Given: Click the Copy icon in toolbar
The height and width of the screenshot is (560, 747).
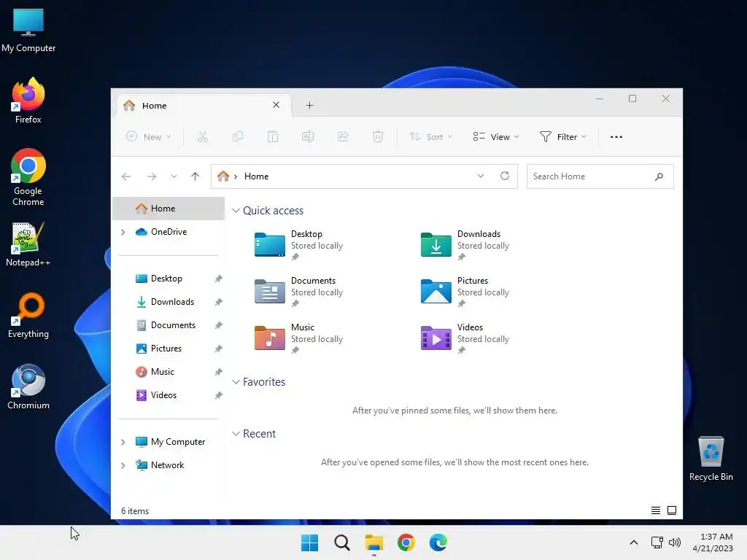Looking at the screenshot, I should click(x=237, y=136).
